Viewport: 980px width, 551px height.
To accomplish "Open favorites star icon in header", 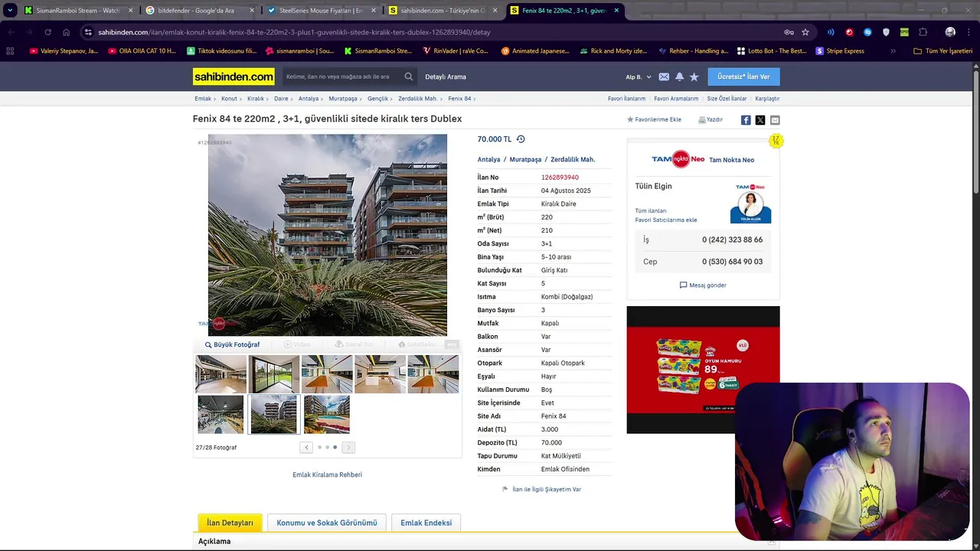I will pyautogui.click(x=694, y=77).
